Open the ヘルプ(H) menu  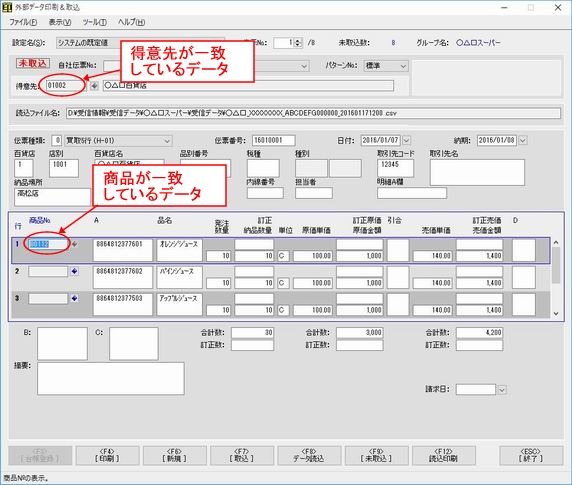coord(131,22)
